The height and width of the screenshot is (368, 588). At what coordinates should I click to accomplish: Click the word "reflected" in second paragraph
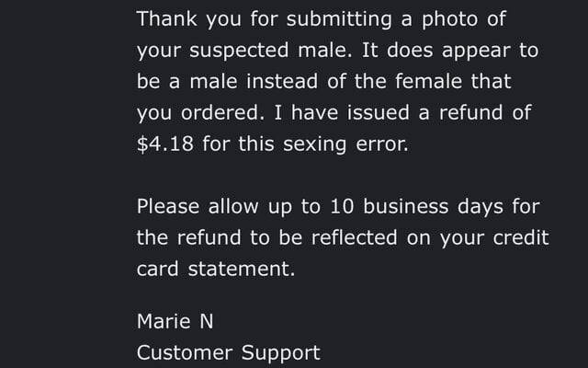pyautogui.click(x=354, y=237)
